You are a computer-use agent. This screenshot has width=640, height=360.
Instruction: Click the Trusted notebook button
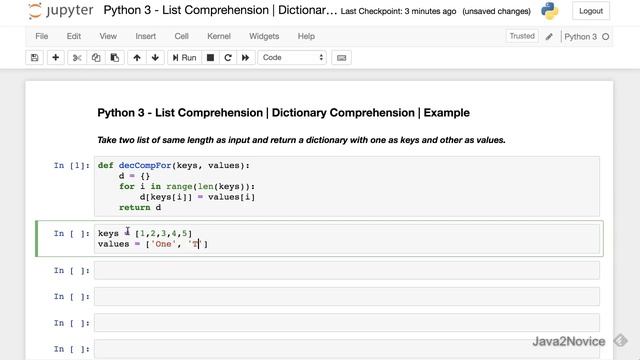pyautogui.click(x=522, y=36)
